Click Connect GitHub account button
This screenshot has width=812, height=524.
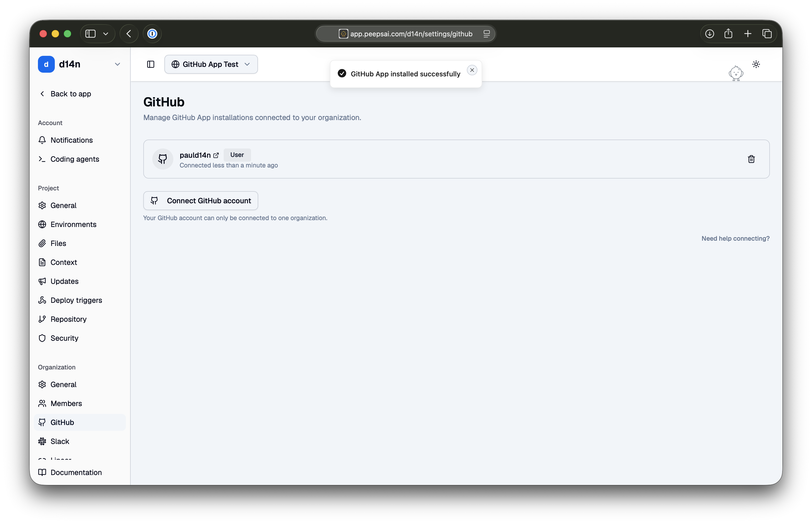[200, 201]
